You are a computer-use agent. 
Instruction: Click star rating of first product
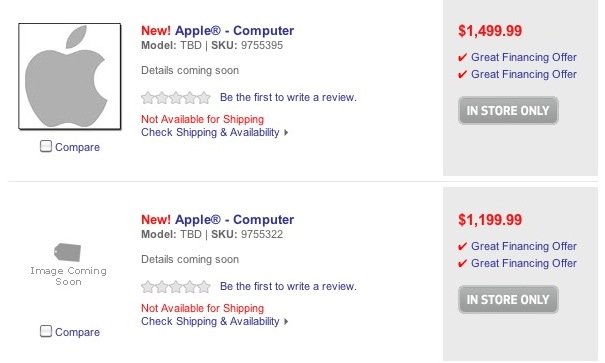coord(176,98)
